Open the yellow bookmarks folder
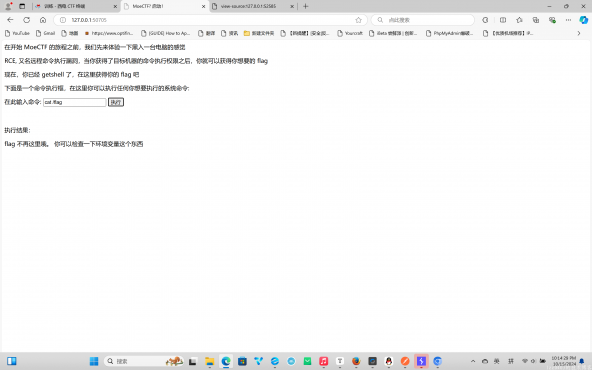592x370 pixels. [259, 33]
